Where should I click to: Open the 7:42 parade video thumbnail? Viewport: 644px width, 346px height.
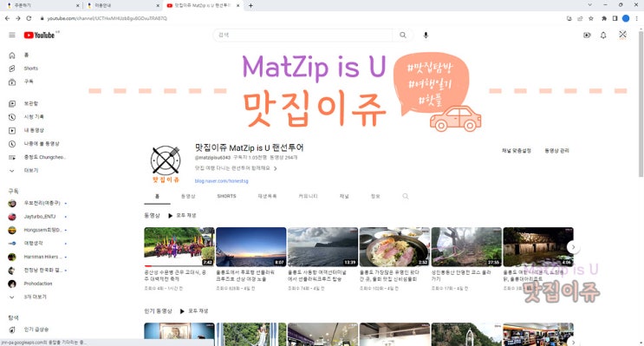point(179,246)
